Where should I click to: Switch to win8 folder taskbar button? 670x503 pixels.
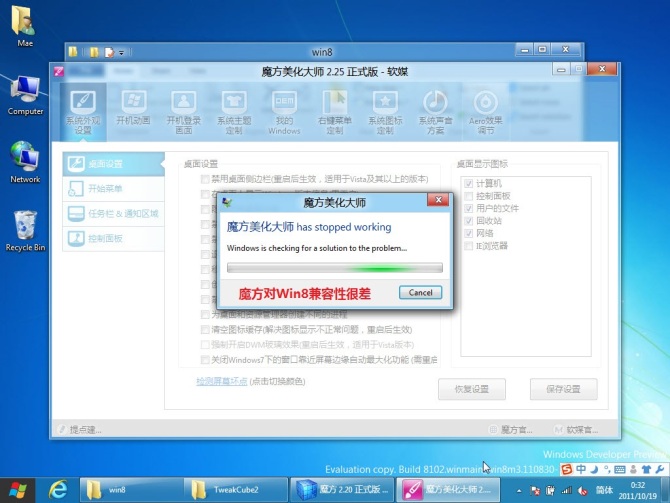[132, 490]
